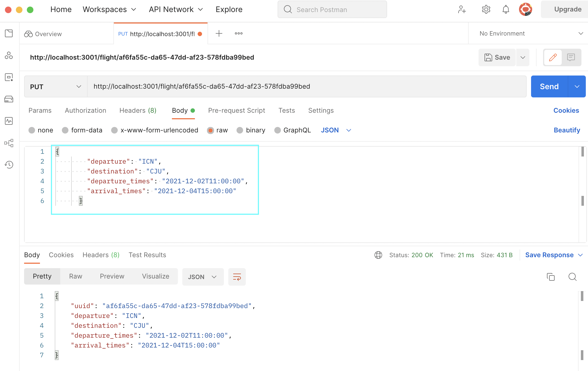This screenshot has height=371, width=588.
Task: Click the blue Send button
Action: [549, 86]
